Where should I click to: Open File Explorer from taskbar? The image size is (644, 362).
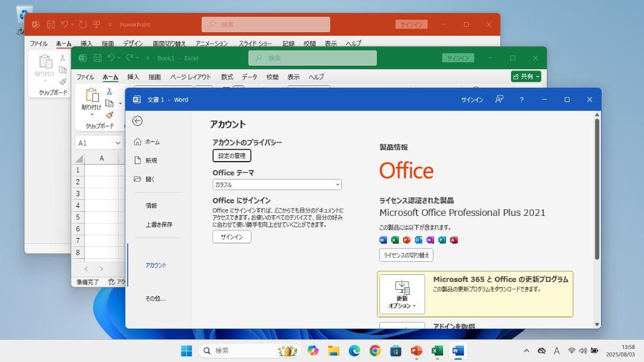333,351
